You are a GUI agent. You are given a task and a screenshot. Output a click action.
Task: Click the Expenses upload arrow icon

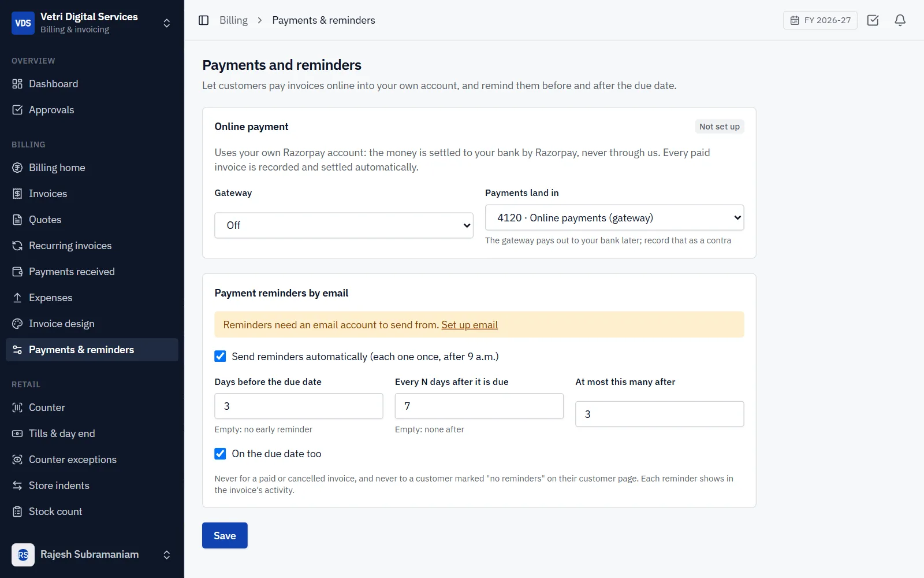17,298
